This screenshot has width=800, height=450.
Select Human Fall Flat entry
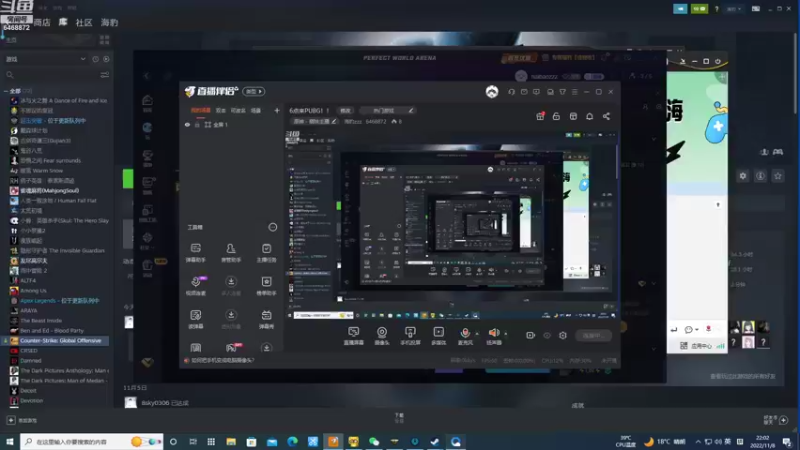click(58, 201)
